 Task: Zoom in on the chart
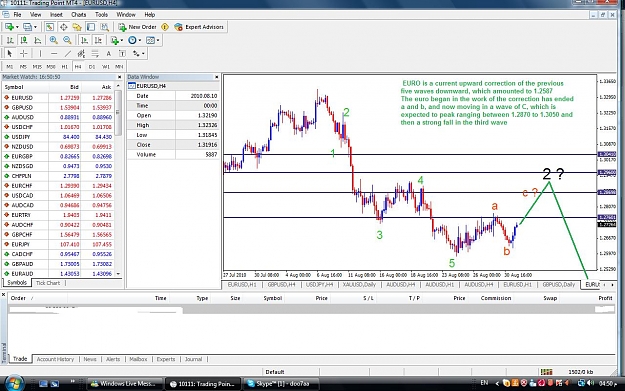[x=53, y=40]
